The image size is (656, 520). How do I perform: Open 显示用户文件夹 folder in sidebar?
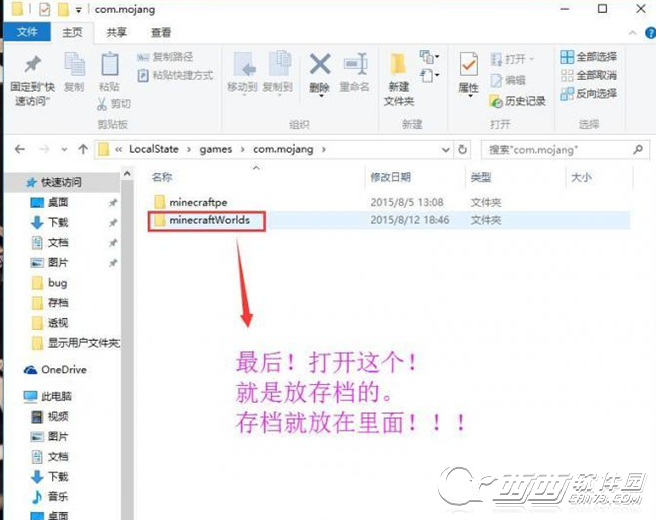point(76,343)
